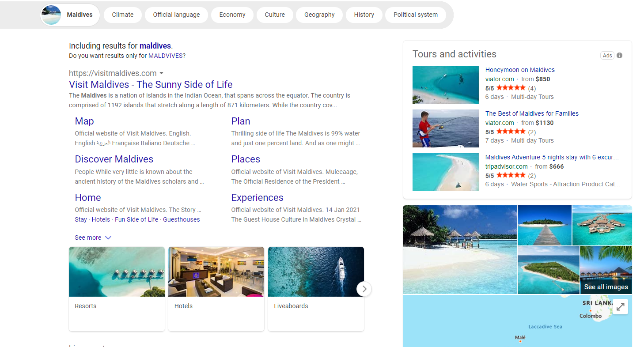Follow the Hotels sublink under Home
The image size is (644, 347).
click(x=101, y=219)
